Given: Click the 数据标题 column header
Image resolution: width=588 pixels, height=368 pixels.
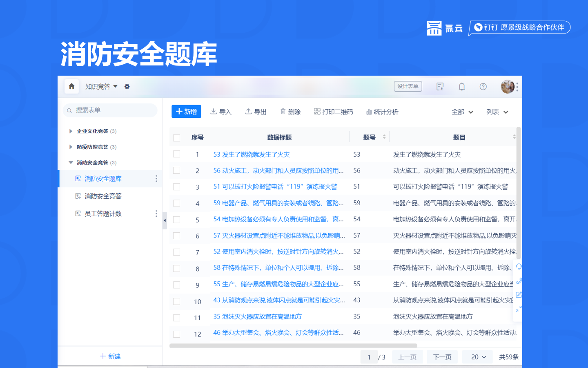Looking at the screenshot, I should coord(279,138).
